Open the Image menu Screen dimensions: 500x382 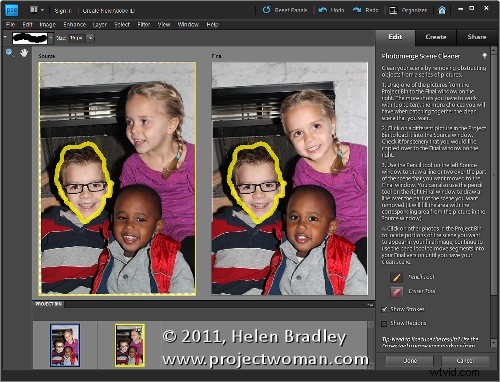point(48,24)
